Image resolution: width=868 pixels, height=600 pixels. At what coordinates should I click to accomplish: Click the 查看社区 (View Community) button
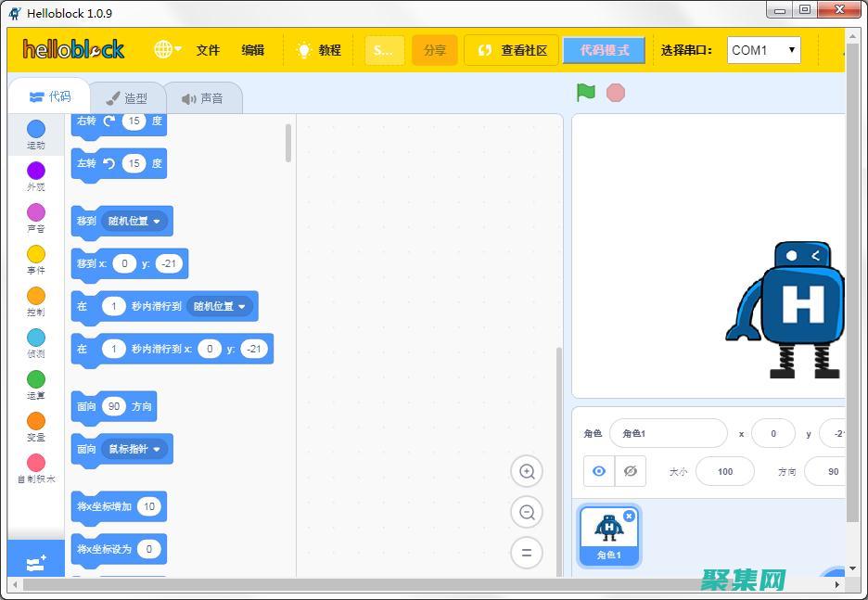511,50
